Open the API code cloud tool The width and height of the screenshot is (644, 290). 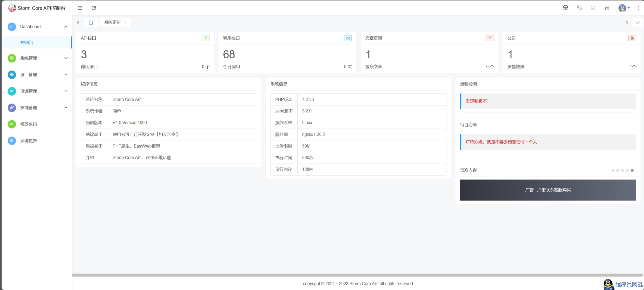(565, 8)
